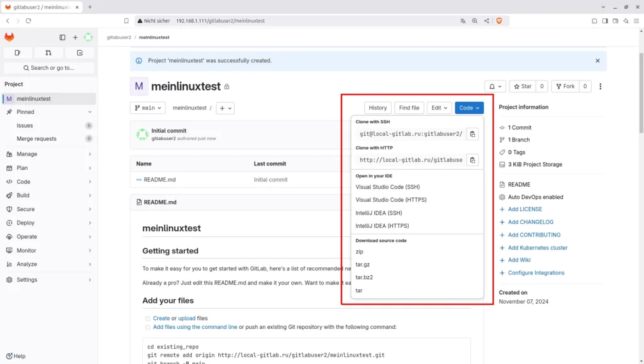Image resolution: width=644 pixels, height=364 pixels.
Task: Download source code as zip
Action: pyautogui.click(x=360, y=251)
